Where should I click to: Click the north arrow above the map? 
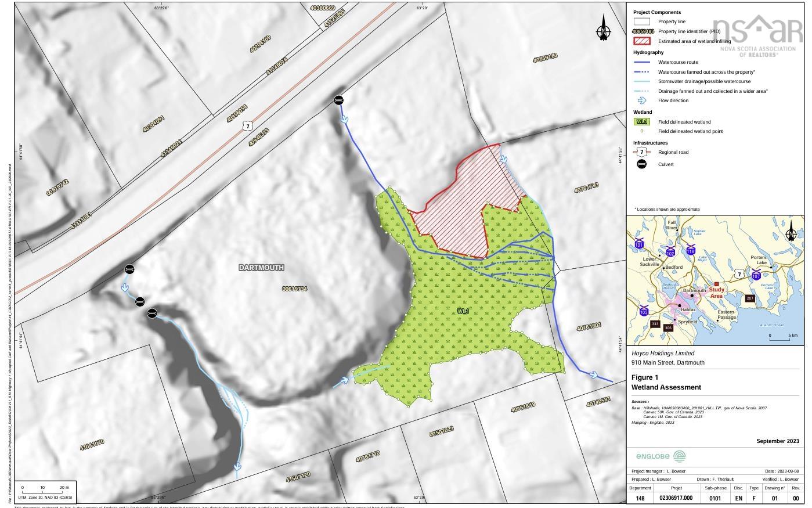604,30
